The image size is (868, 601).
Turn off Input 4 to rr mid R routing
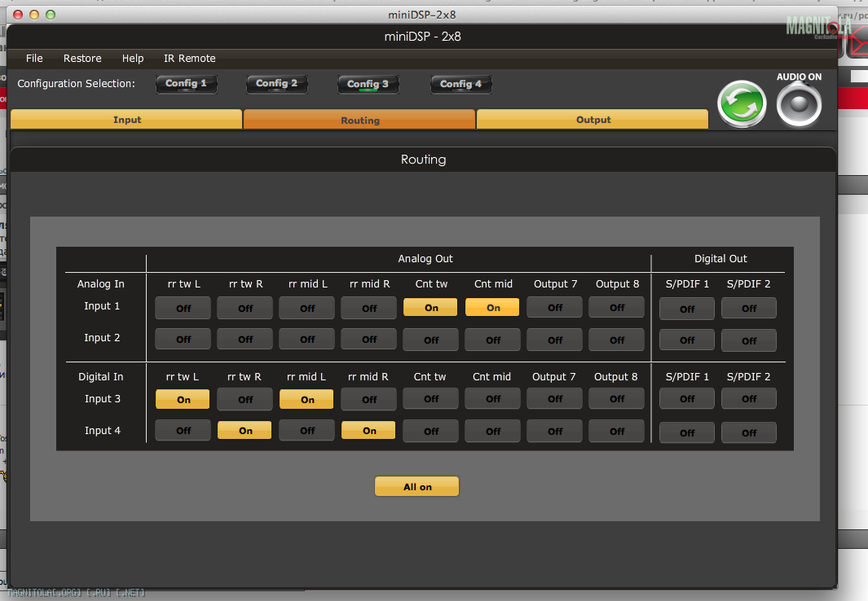tap(369, 430)
